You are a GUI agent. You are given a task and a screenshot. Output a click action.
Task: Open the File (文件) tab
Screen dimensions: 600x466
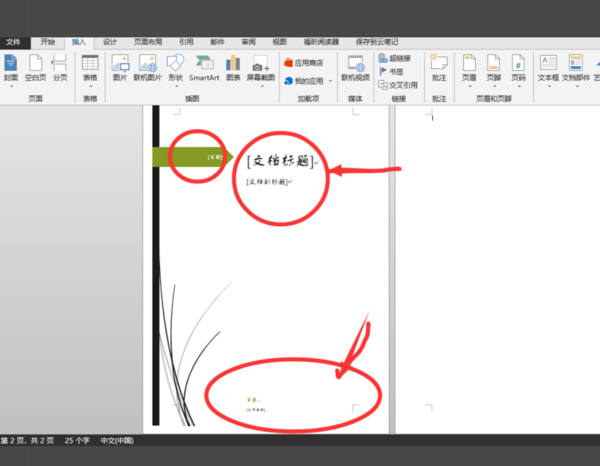point(13,42)
